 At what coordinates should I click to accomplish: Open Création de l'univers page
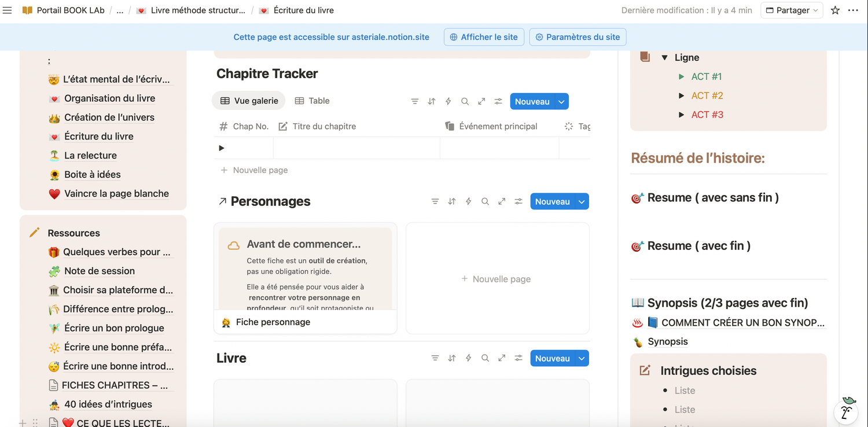109,117
